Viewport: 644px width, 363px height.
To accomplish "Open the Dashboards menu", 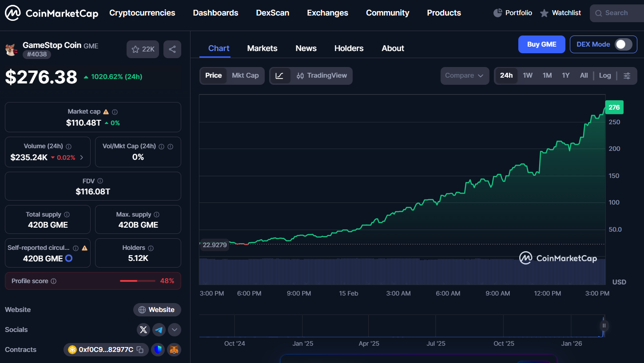I will (215, 13).
